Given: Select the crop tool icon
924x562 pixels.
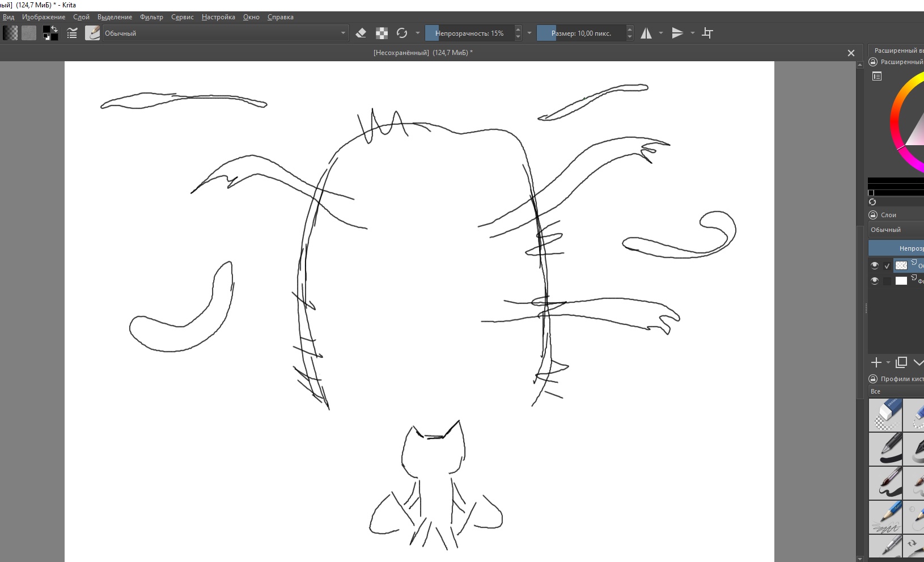Looking at the screenshot, I should 707,33.
